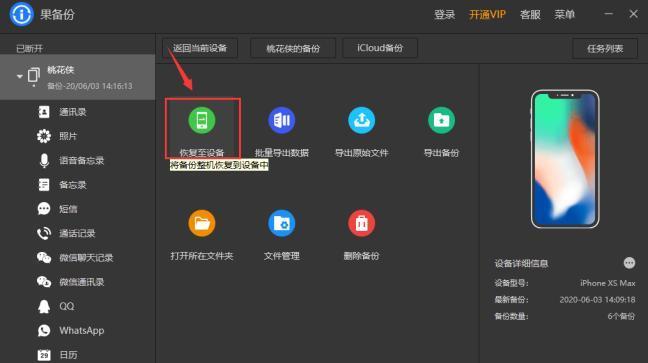
Task: Click the 恢复至设备 restore to device icon
Action: point(202,120)
